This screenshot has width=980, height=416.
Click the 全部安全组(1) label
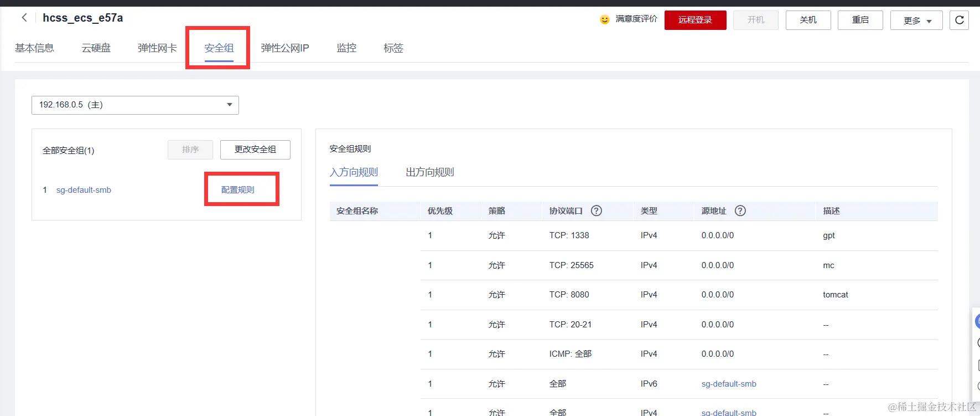(69, 151)
